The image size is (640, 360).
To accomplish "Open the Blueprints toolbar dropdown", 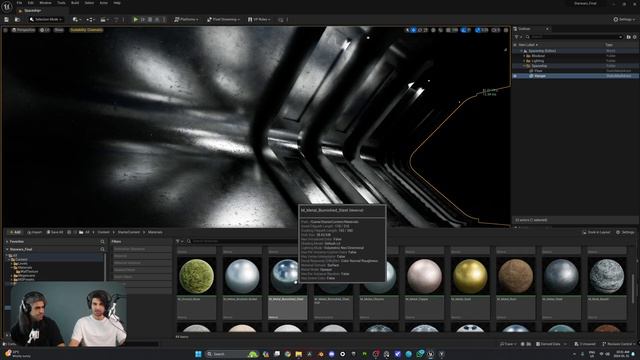I will 91,19.
